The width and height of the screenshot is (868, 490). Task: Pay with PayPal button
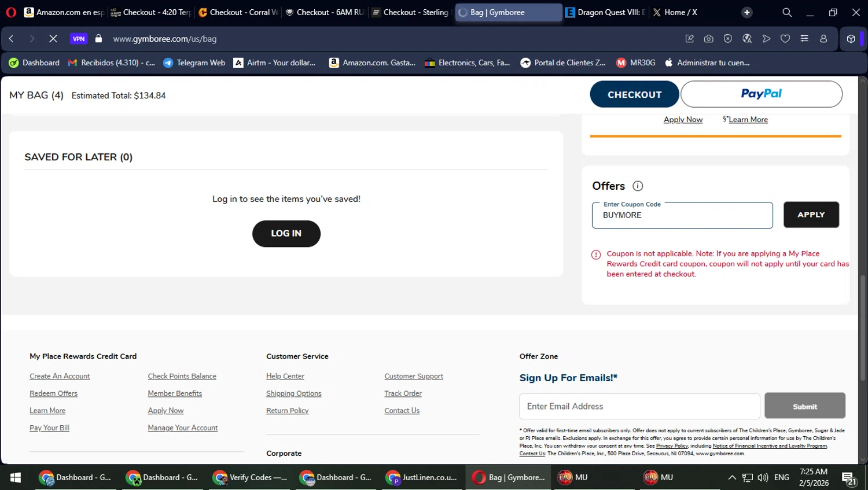coord(762,94)
